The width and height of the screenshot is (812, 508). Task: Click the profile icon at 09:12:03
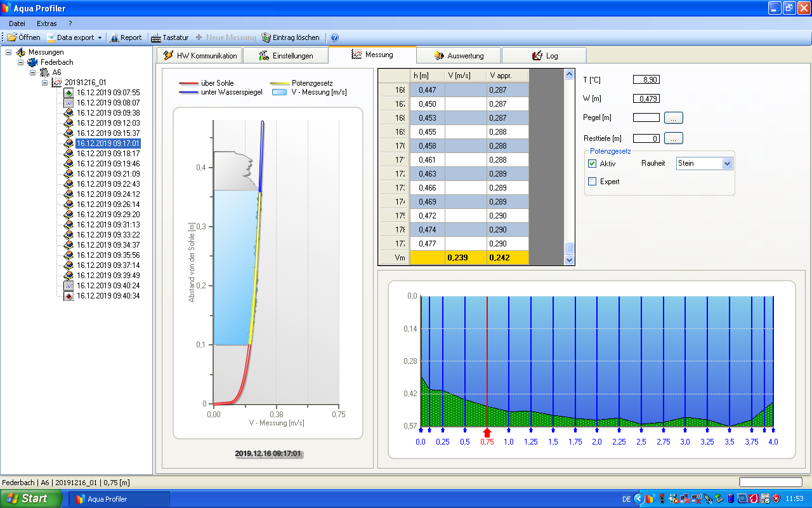69,123
